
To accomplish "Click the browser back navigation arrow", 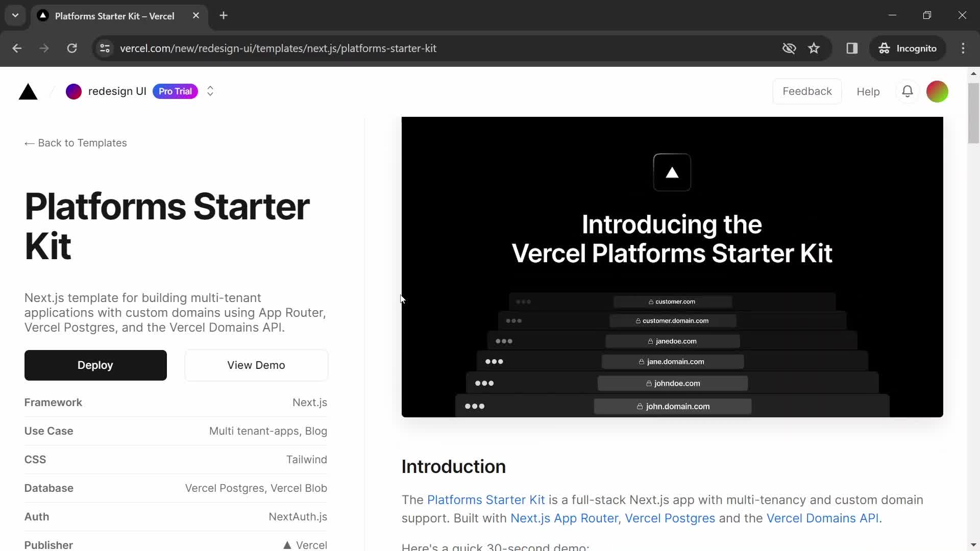I will click(x=17, y=48).
